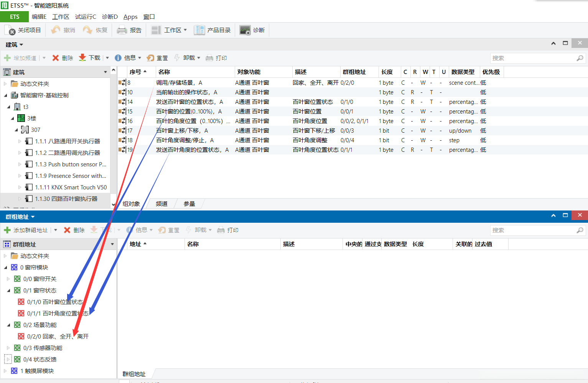Image resolution: width=588 pixels, height=383 pixels.
Task: Collapse the 0/1 窗帘状态 middle group
Action: (x=9, y=290)
